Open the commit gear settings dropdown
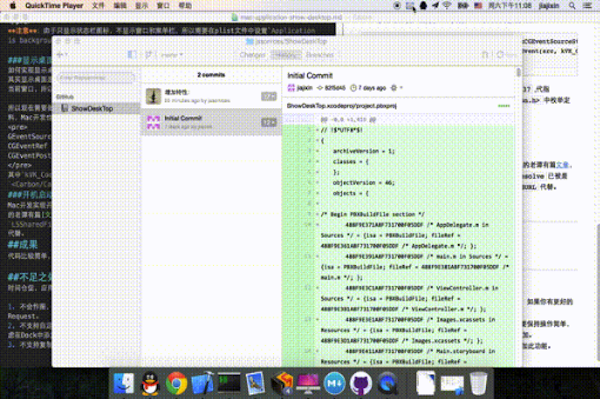The height and width of the screenshot is (399, 600). 396,88
